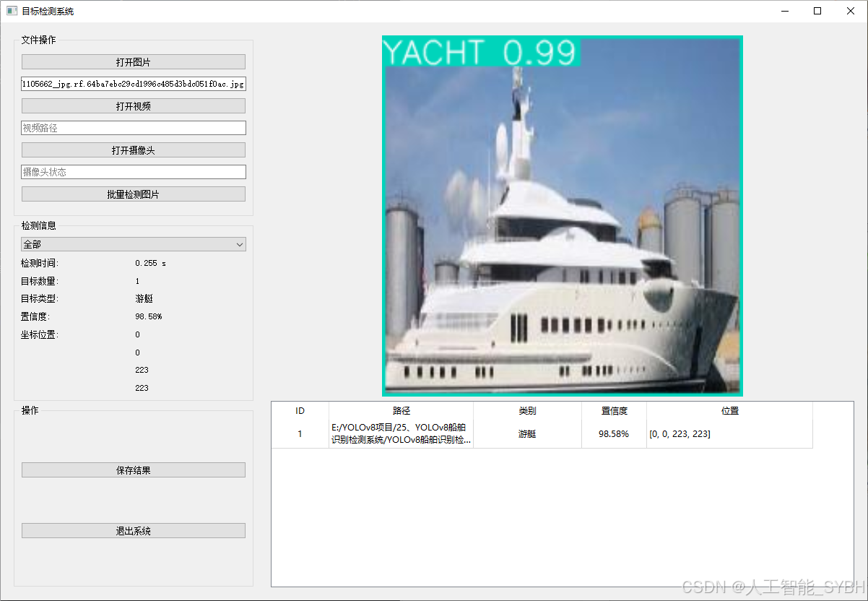Focus the image path field with jpg filename
Image resolution: width=868 pixels, height=601 pixels.
pyautogui.click(x=134, y=84)
